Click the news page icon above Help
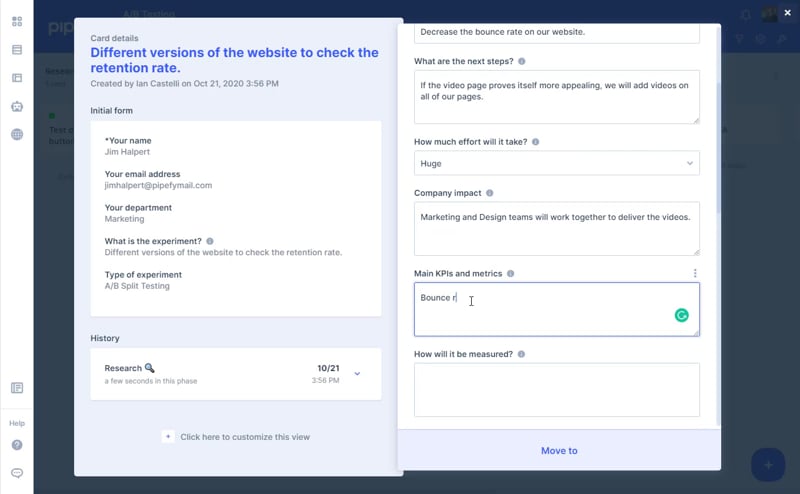This screenshot has height=494, width=800. pos(17,388)
